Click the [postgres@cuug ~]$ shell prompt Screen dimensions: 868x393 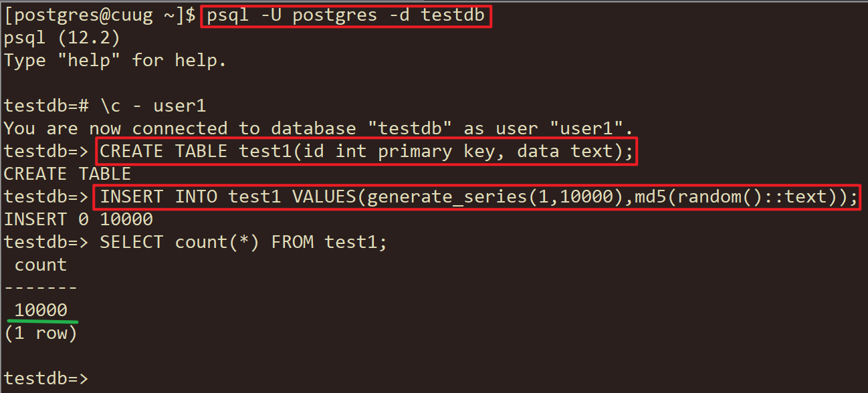click(x=100, y=15)
